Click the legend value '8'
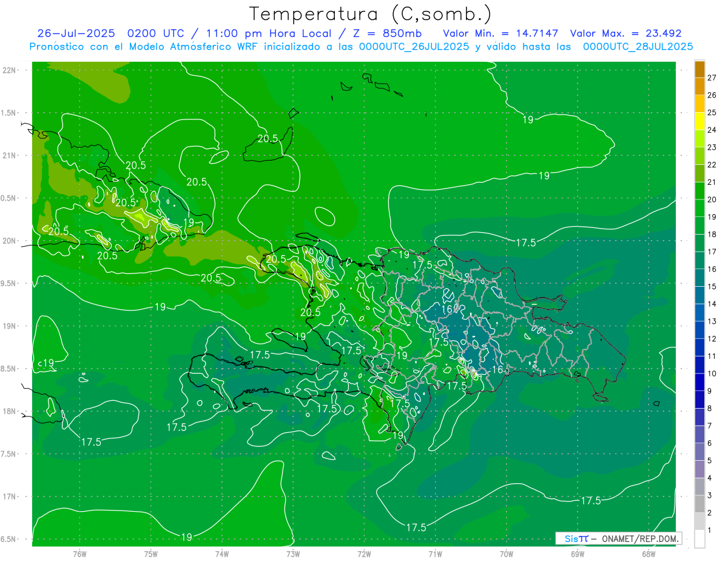728x562 pixels. click(x=710, y=408)
